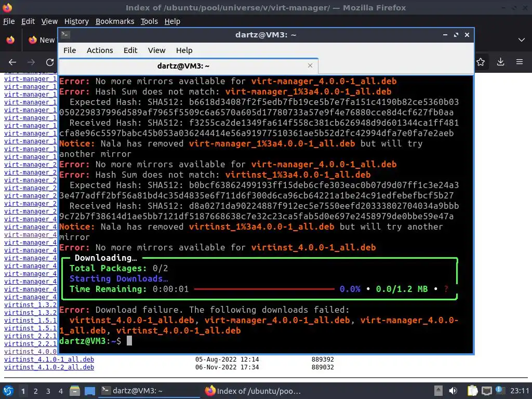Open Firefox View menu
Image resolution: width=532 pixels, height=399 pixels.
pos(49,21)
